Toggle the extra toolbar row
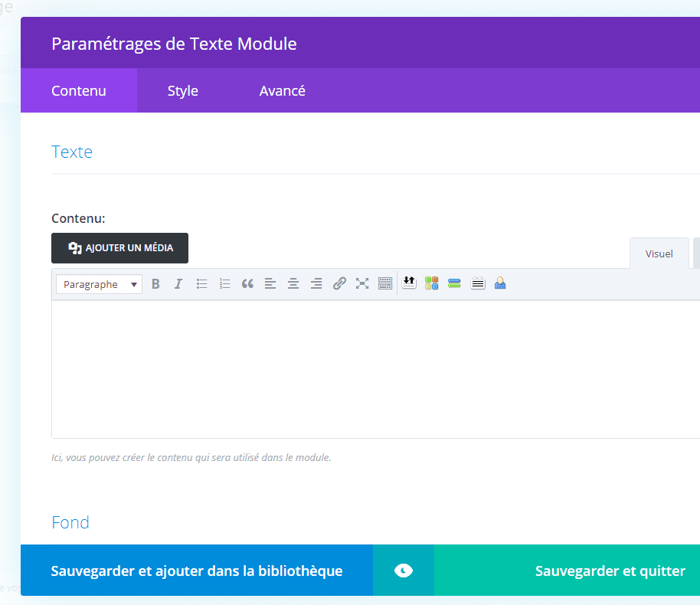 (385, 283)
